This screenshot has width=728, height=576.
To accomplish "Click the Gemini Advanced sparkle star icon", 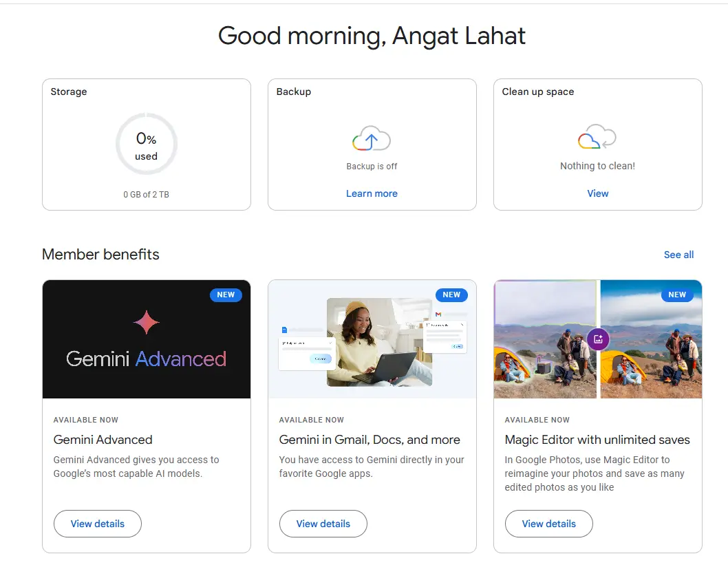I will [x=147, y=322].
